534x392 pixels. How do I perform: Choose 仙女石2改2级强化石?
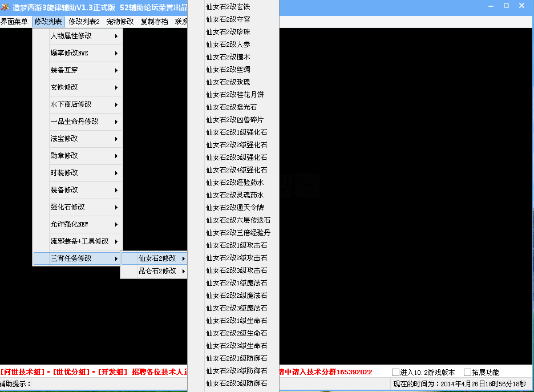233,145
